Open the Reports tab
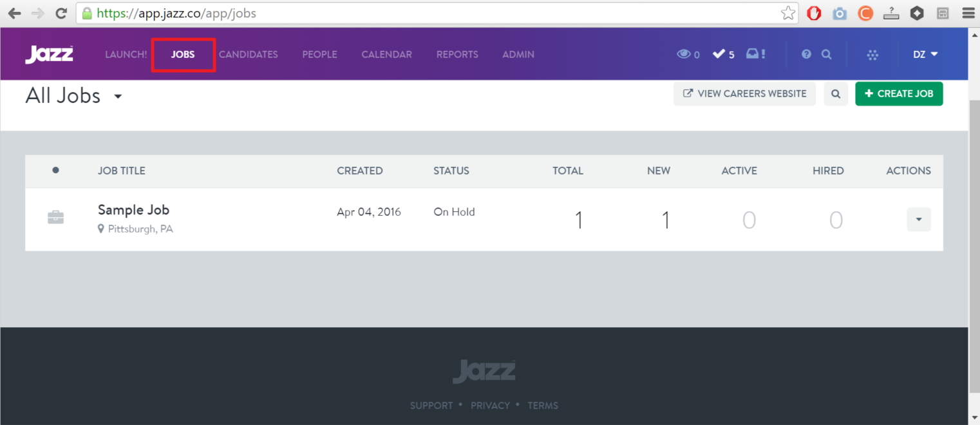980x425 pixels. click(457, 55)
